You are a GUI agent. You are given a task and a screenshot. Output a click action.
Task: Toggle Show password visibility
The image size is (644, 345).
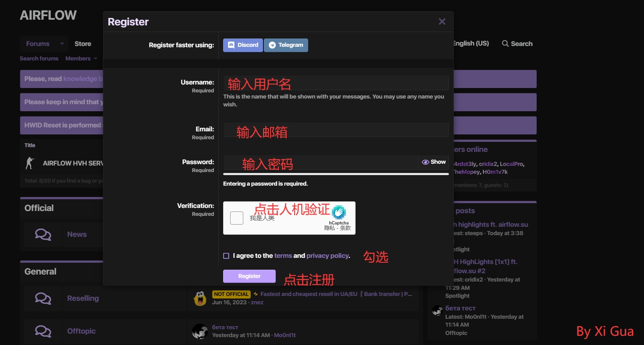tap(434, 162)
